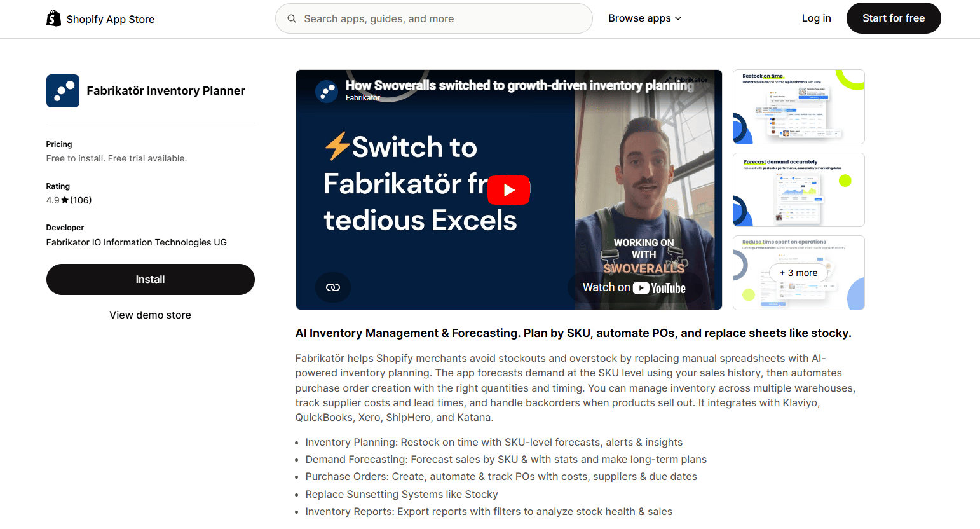This screenshot has width=980, height=529.
Task: Click the search magnifier icon
Action: point(292,18)
